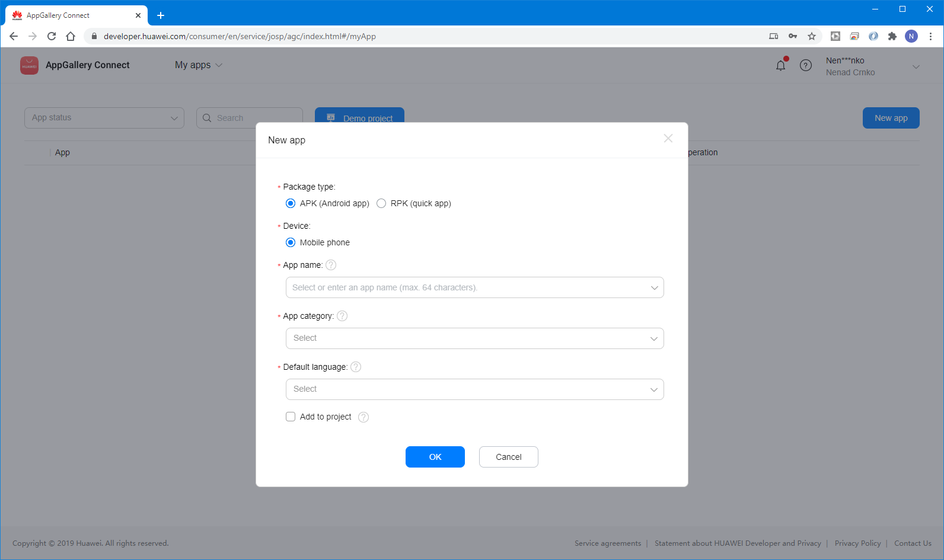Click the second extension icon in toolbar

tap(854, 36)
